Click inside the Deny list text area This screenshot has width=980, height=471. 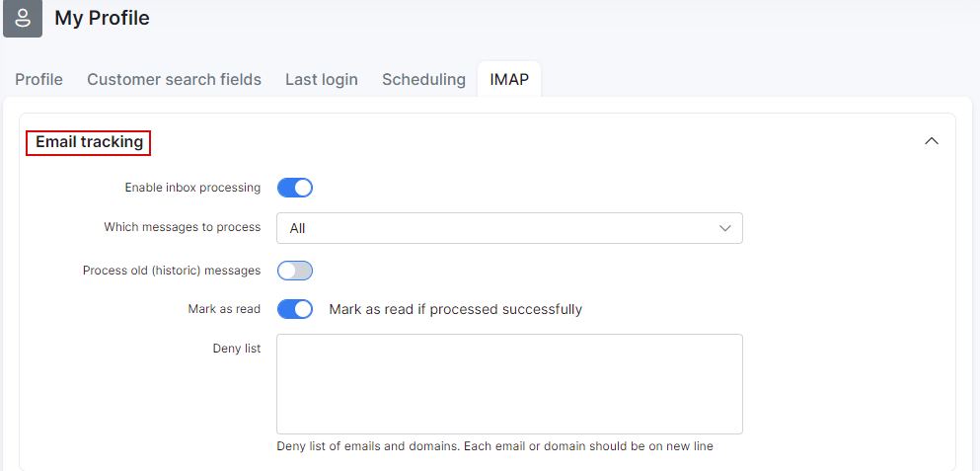pyautogui.click(x=509, y=384)
